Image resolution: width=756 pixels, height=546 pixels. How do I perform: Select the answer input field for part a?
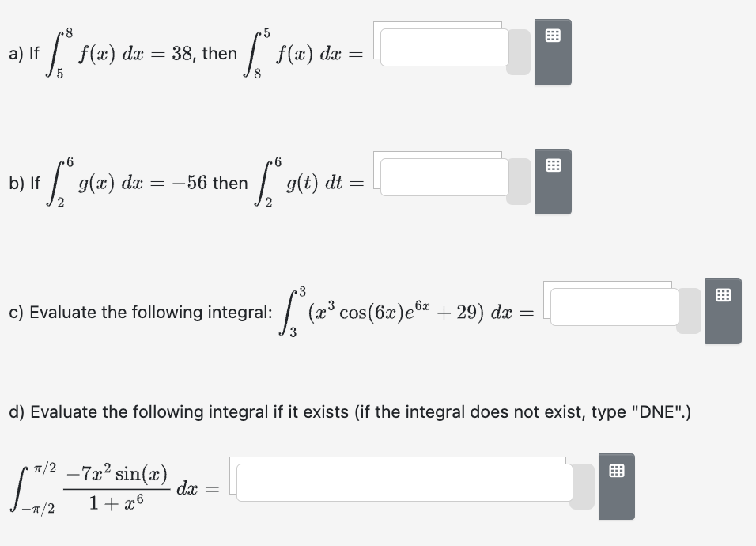[444, 47]
